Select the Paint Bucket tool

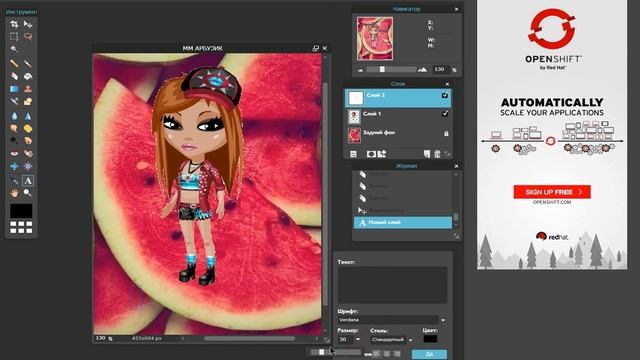tap(28, 76)
